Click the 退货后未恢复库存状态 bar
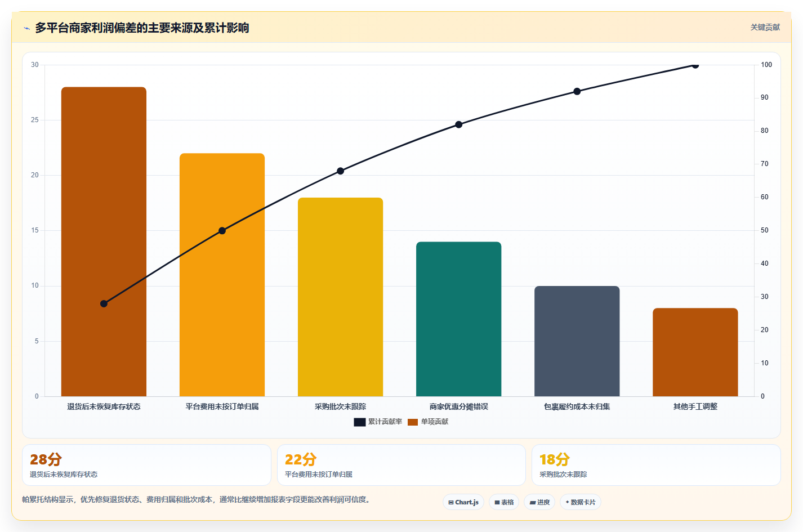The width and height of the screenshot is (803, 532). (104, 242)
